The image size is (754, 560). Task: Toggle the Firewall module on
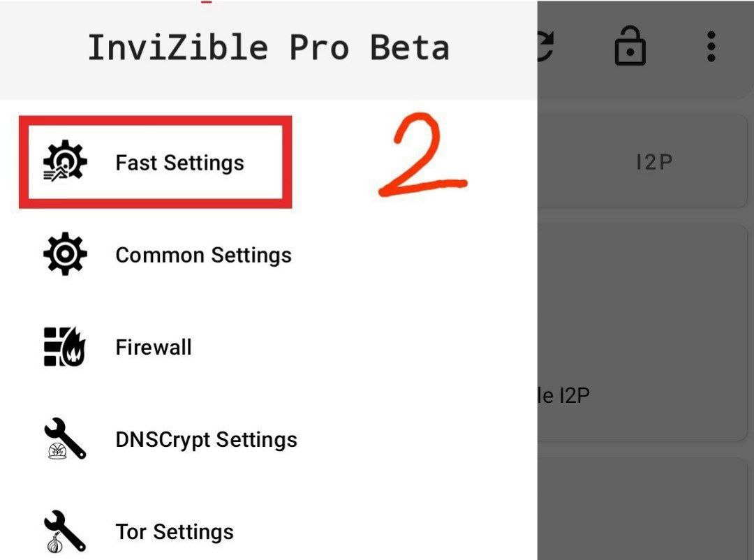click(154, 346)
